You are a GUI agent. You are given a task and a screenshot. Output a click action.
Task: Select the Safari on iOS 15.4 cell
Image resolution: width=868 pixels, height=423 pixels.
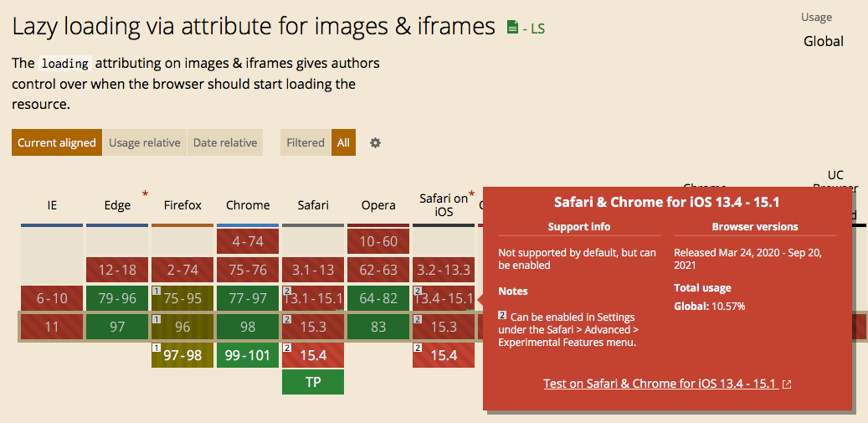tap(444, 355)
